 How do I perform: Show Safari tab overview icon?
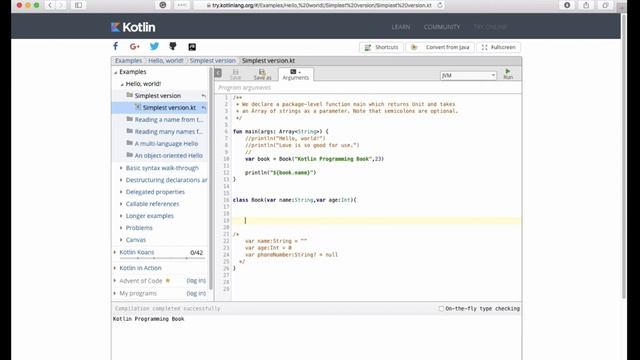(605, 5)
